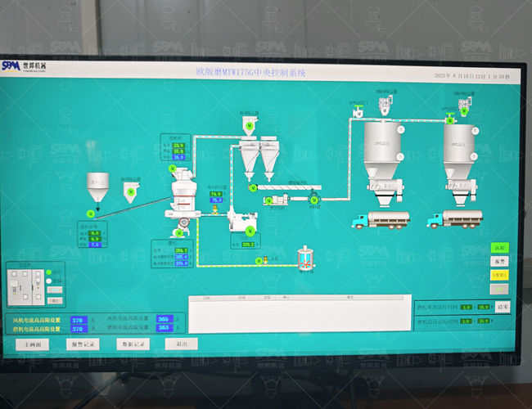Edit the 风机电流高高限设置 value field showing 370
Screen dimensions: 532x409
[x=78, y=320]
